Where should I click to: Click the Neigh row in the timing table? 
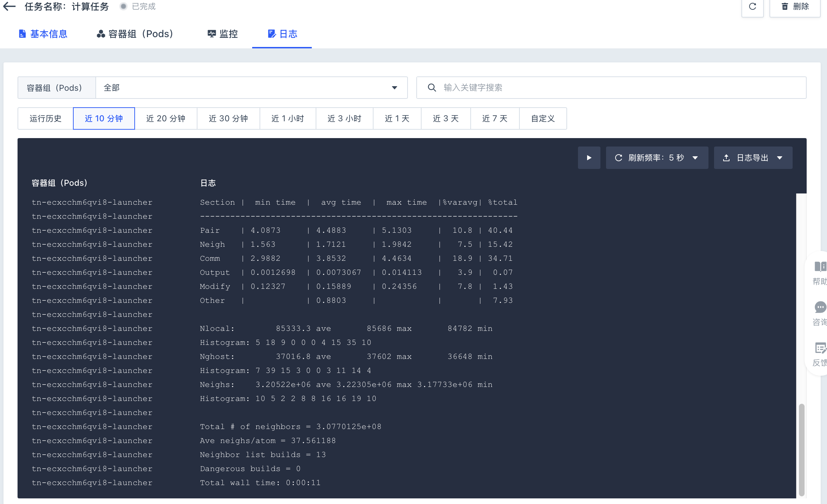point(356,244)
